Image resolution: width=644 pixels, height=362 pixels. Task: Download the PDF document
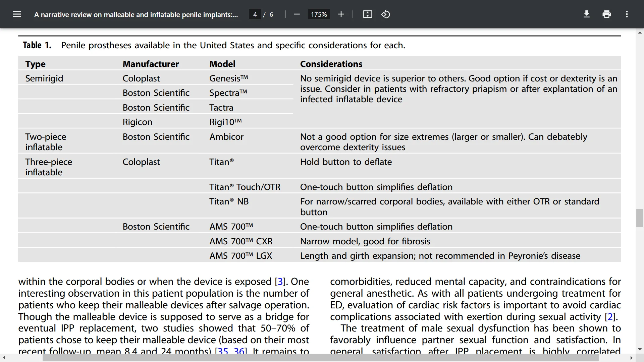click(586, 14)
